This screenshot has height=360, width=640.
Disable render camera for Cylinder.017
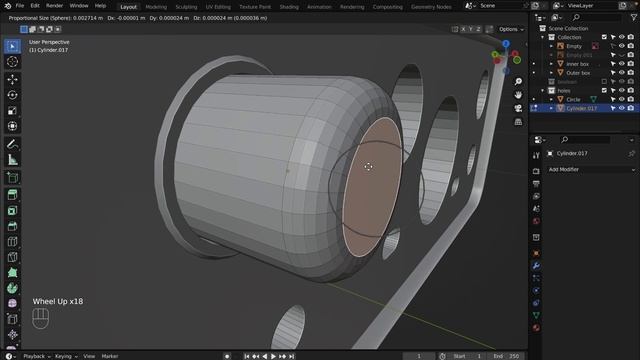pos(631,108)
